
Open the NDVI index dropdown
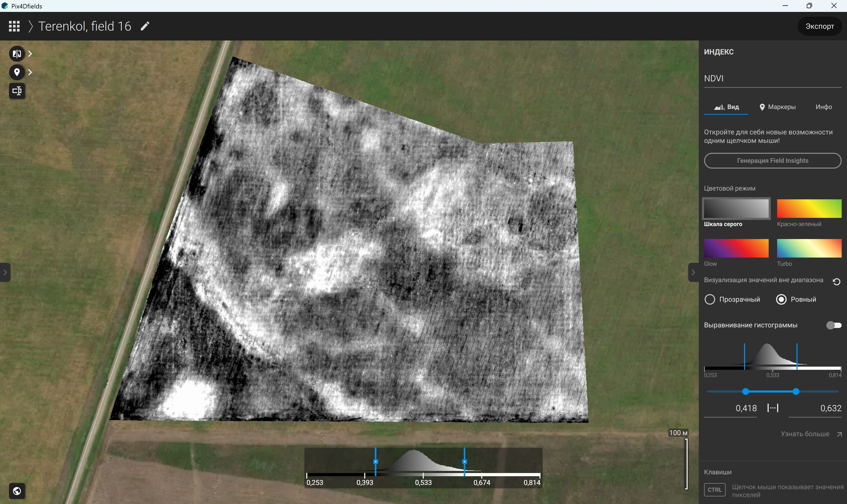tap(773, 78)
